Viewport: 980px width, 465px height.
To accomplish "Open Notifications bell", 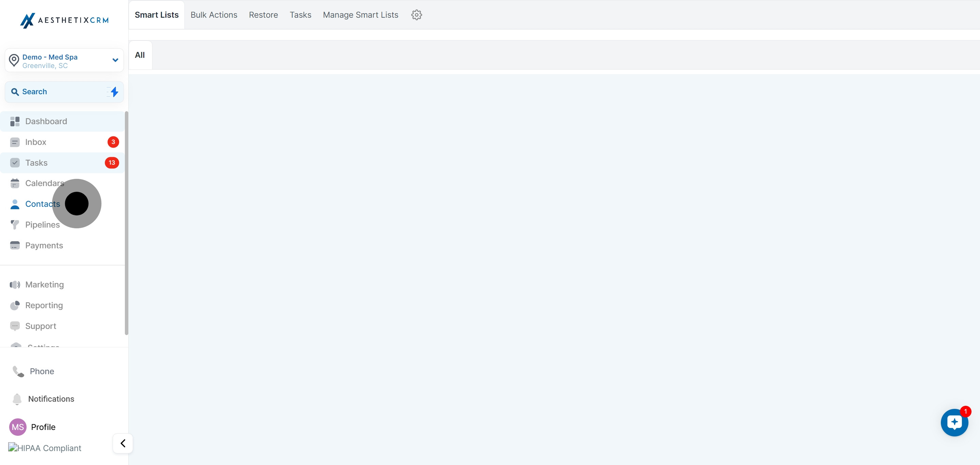I will [x=17, y=399].
